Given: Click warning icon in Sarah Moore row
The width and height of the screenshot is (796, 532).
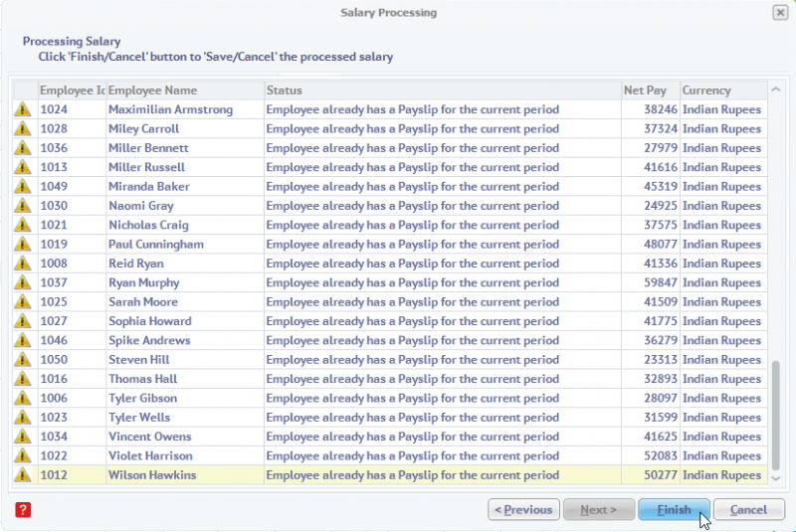Looking at the screenshot, I should [x=22, y=302].
